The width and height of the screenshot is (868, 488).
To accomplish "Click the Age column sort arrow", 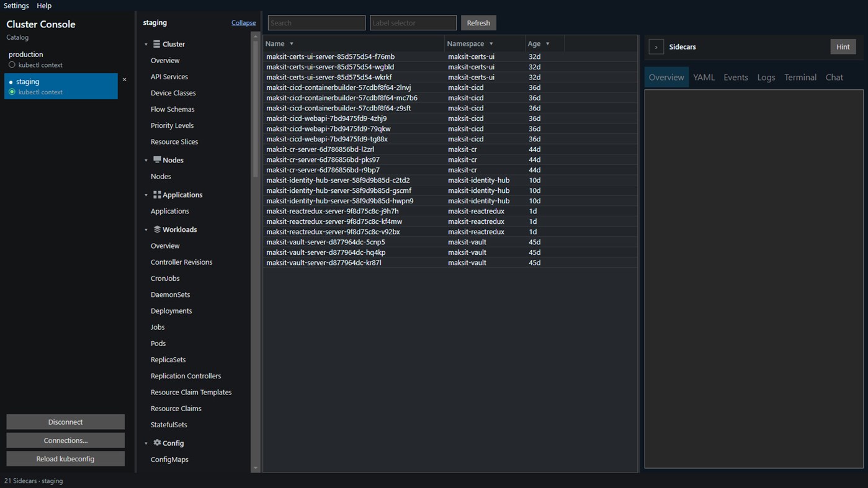I will pyautogui.click(x=547, y=44).
